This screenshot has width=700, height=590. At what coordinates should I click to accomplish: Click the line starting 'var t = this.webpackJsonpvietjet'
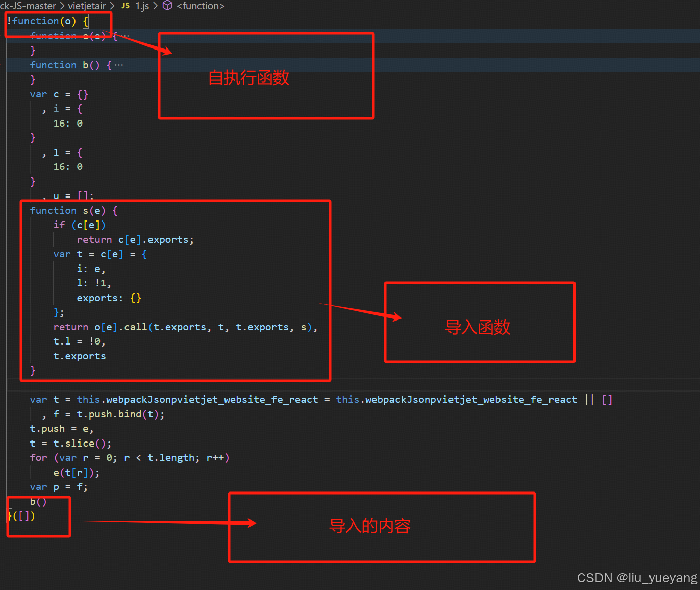click(321, 399)
